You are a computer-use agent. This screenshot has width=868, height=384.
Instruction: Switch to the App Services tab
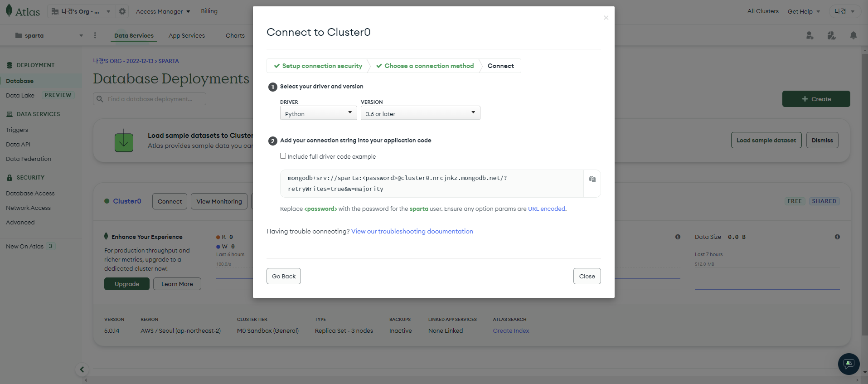pyautogui.click(x=187, y=35)
